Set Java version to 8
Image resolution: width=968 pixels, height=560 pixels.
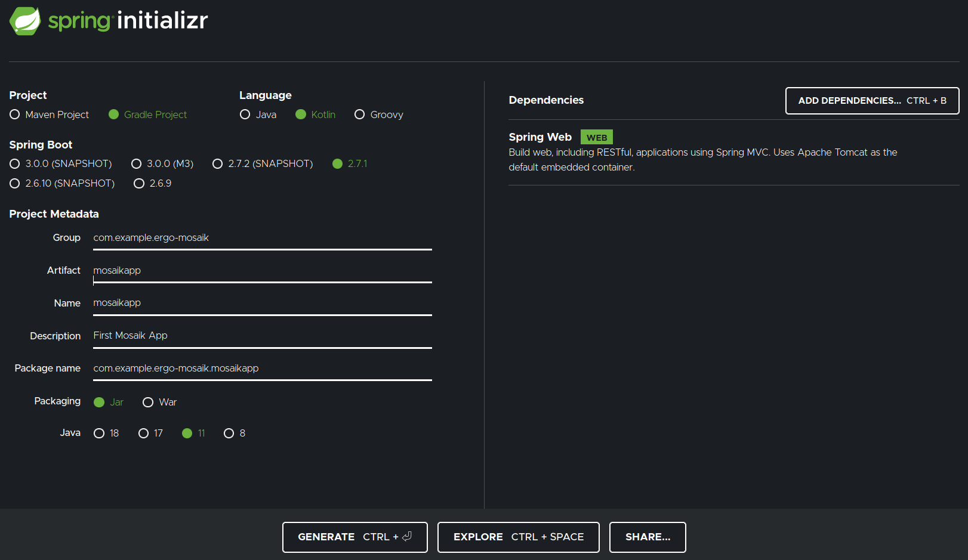coord(229,433)
